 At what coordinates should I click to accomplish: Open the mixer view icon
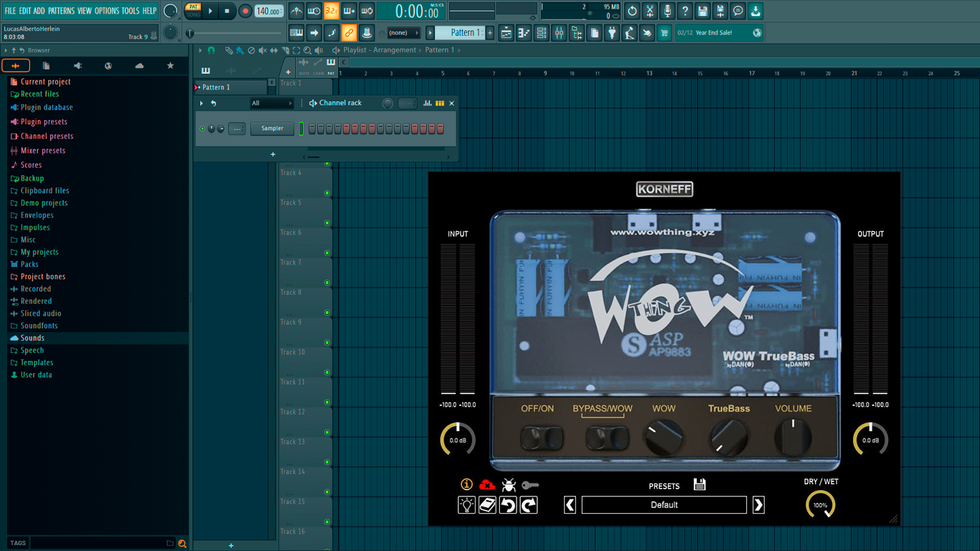[559, 33]
